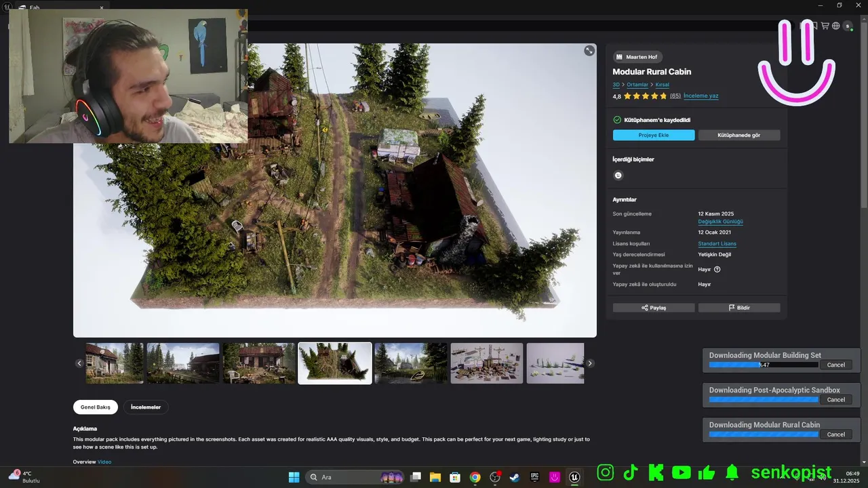Open Epic Games Launcher from the taskbar
Viewport: 868px width, 488px height.
tap(535, 477)
